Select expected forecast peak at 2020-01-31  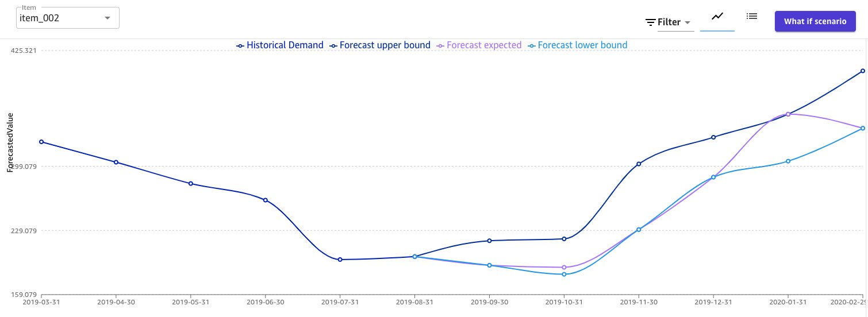click(x=788, y=114)
